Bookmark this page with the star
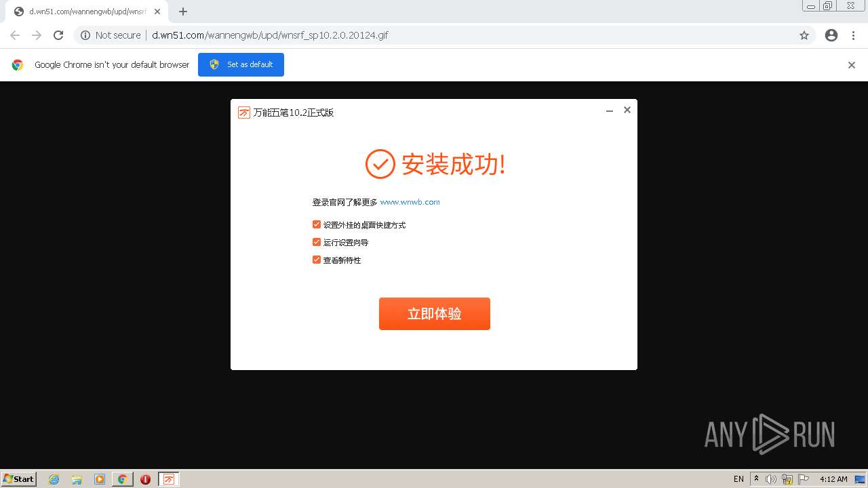The height and width of the screenshot is (488, 868). point(804,35)
